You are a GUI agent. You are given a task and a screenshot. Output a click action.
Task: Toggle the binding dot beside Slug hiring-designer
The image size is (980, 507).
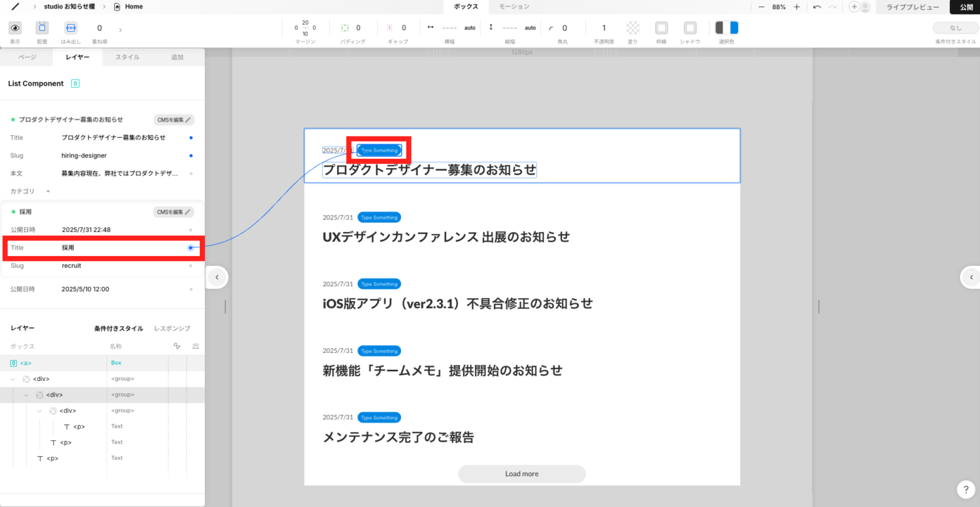click(x=190, y=155)
